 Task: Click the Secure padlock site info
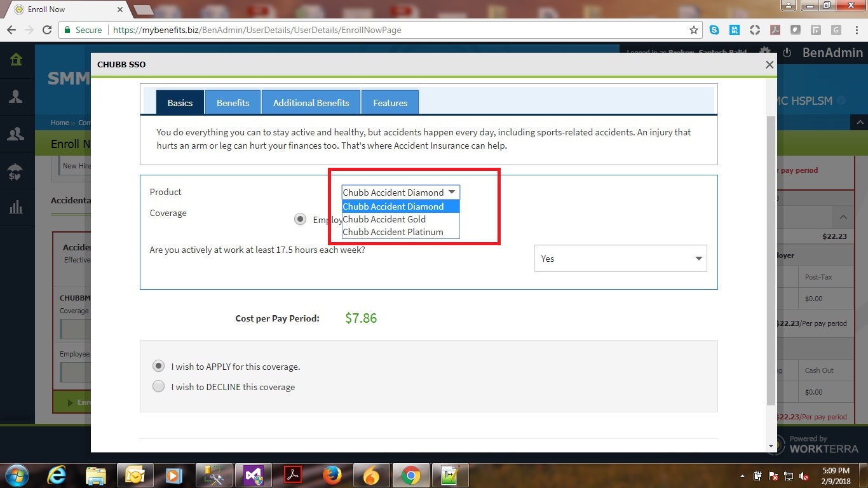(x=83, y=30)
